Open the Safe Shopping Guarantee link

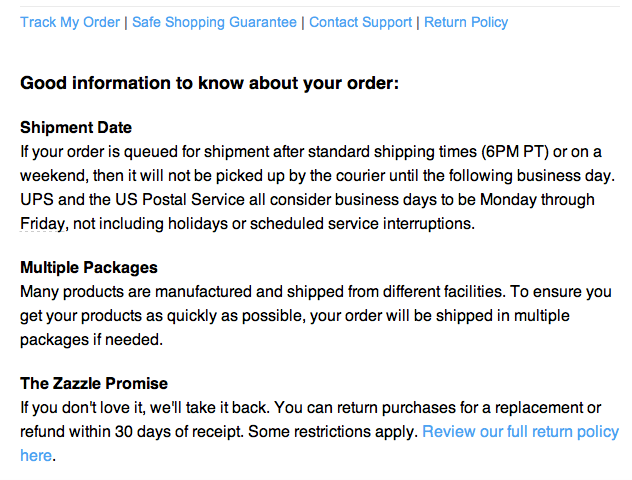click(x=214, y=22)
